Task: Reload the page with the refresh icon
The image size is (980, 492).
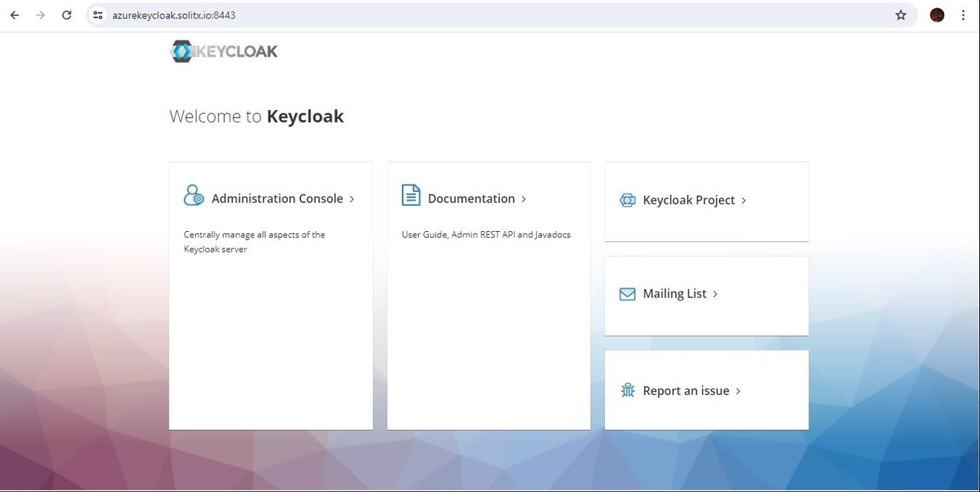Action: tap(67, 15)
